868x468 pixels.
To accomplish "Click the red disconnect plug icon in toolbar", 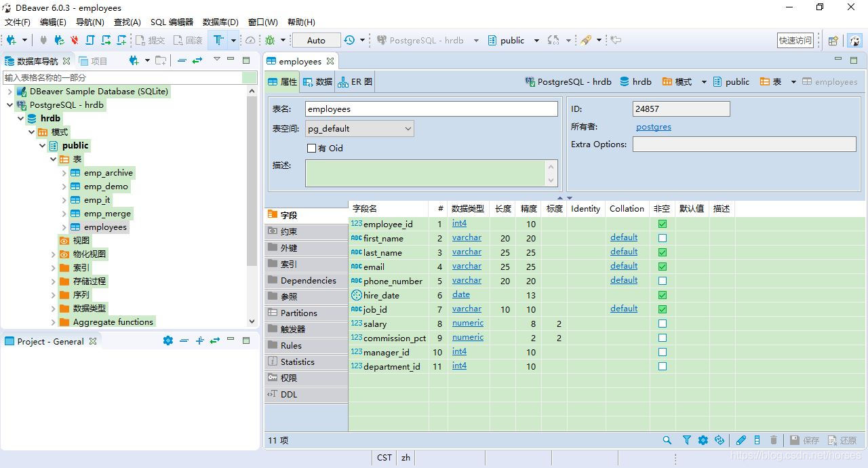I will 75,41.
